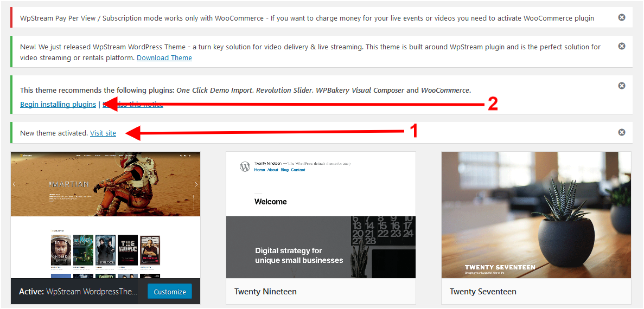This screenshot has height=309, width=644.
Task: Select the Twenty Seventeen theme preview
Action: [x=536, y=215]
